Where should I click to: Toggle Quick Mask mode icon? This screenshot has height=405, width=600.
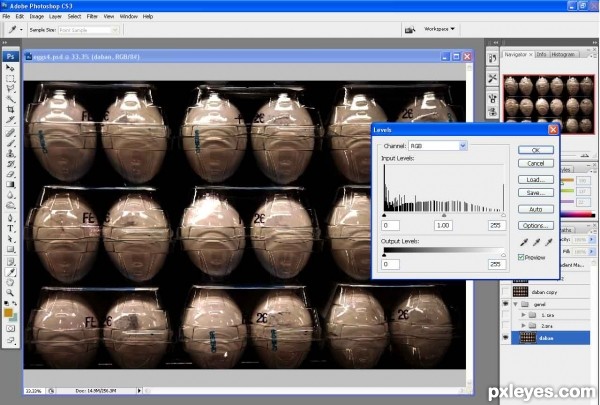pyautogui.click(x=10, y=328)
